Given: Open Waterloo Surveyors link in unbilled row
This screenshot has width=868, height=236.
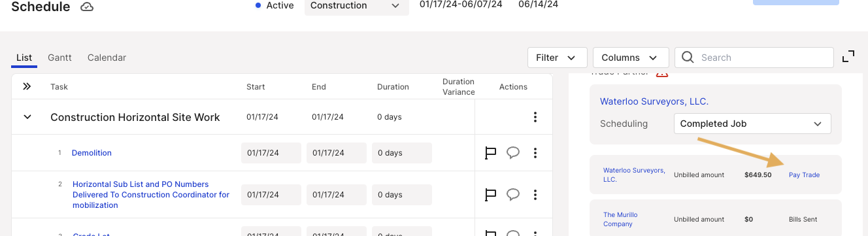Looking at the screenshot, I should 634,175.
